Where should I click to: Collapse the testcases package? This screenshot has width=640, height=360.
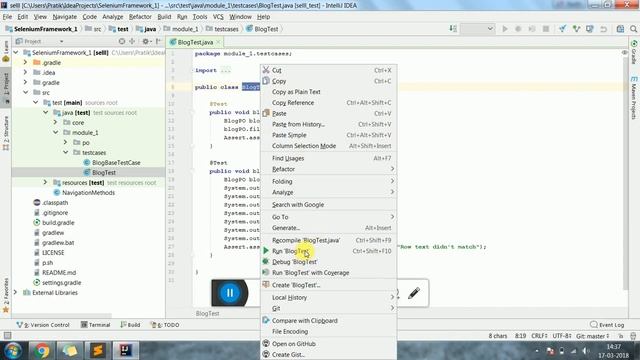(x=65, y=152)
